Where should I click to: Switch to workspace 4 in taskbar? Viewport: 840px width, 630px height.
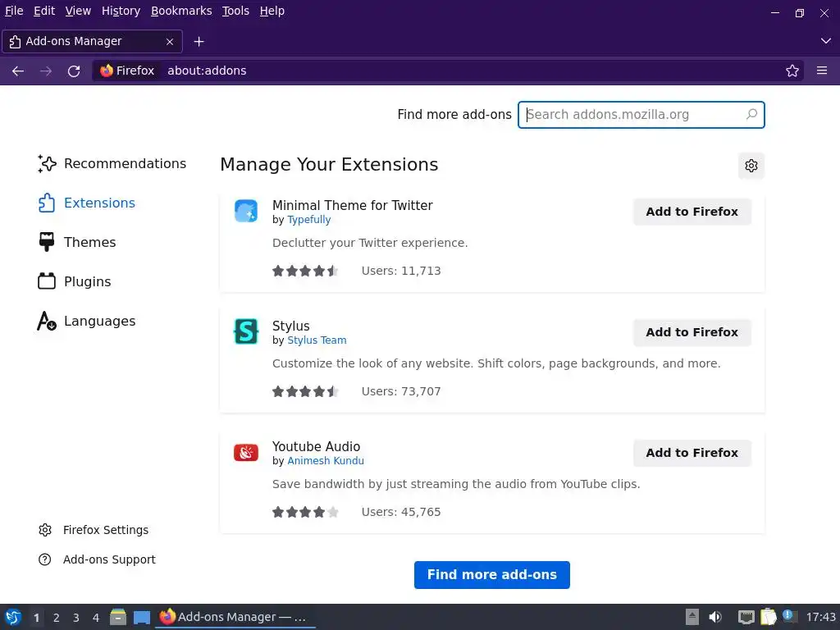[x=96, y=618]
